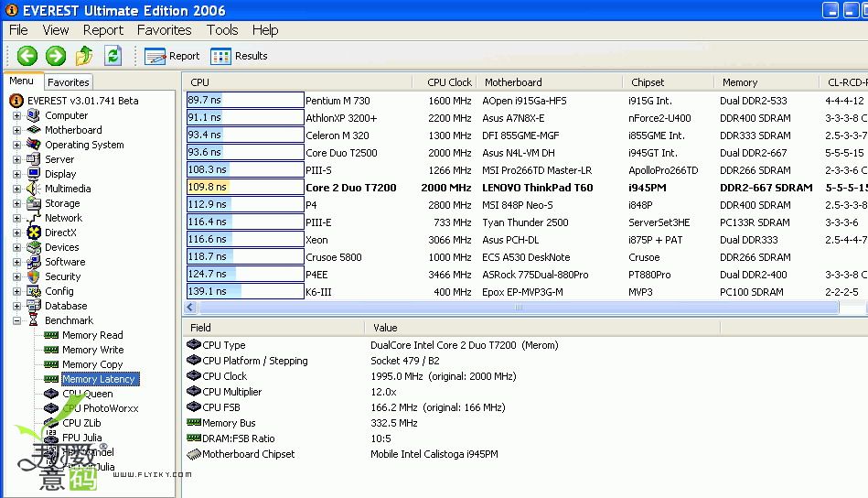Select the Config icon in the tree
Viewport: 868px width, 498px height.
tap(33, 291)
